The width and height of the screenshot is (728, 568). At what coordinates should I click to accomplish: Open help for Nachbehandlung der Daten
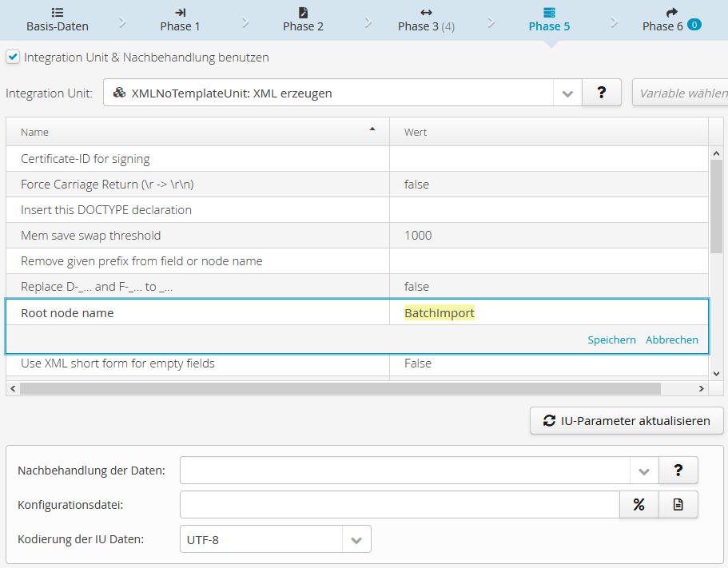point(678,471)
